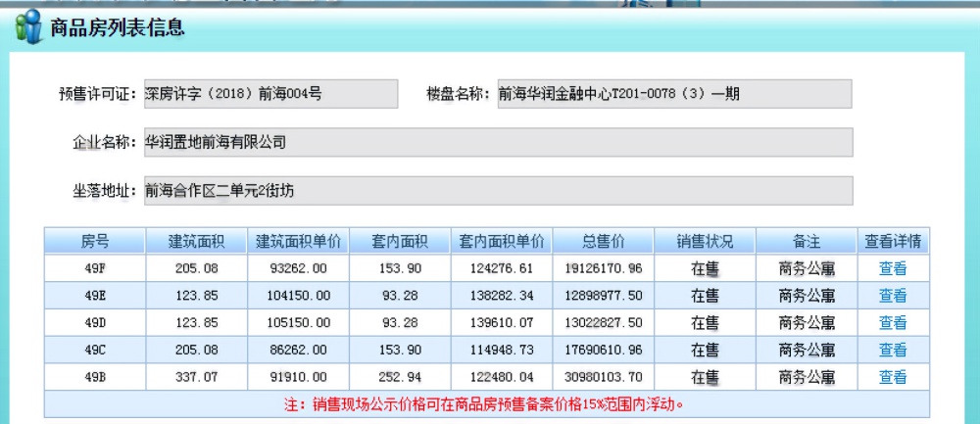Click the 楼盘名称 input field
Viewport: 980px width, 424px height.
[x=675, y=94]
